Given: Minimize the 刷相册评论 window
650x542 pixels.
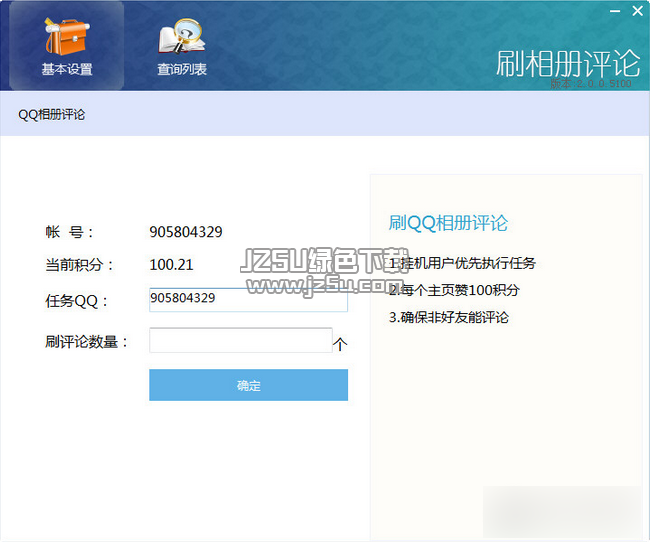Looking at the screenshot, I should point(615,11).
